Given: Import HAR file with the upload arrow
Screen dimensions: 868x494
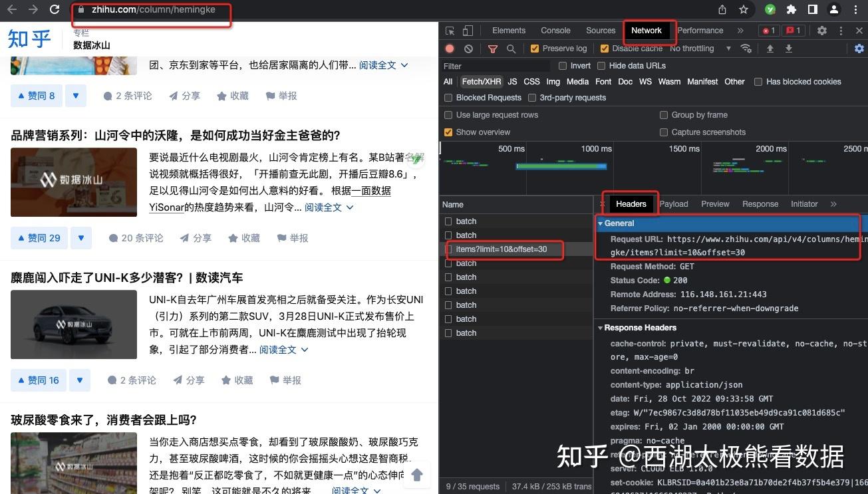Looking at the screenshot, I should click(x=770, y=49).
